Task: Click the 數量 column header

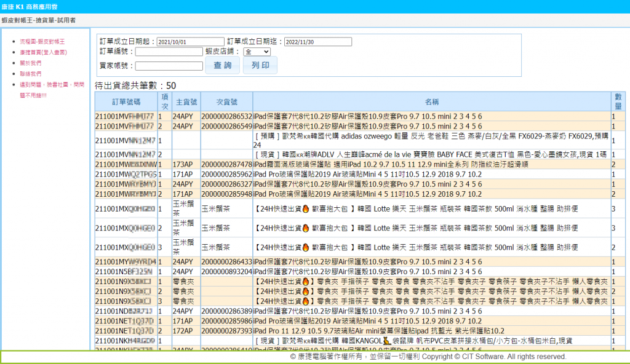Action: [617, 101]
